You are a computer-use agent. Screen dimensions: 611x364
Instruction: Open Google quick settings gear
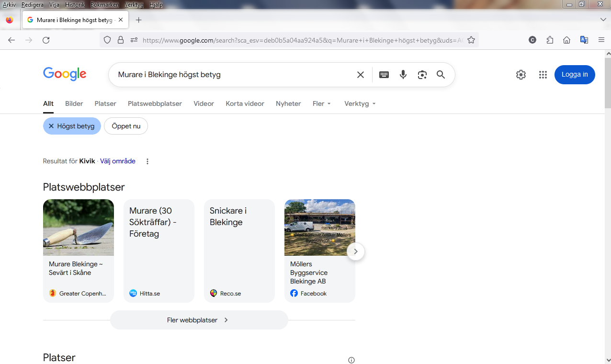(521, 75)
